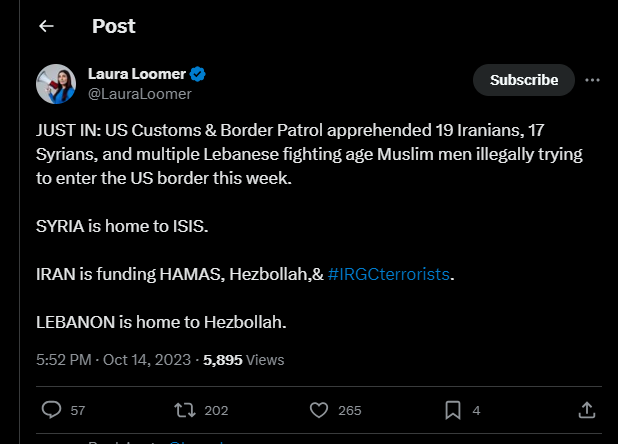The image size is (618, 444).
Task: Open the reply speech bubble icon
Action: pyautogui.click(x=52, y=410)
